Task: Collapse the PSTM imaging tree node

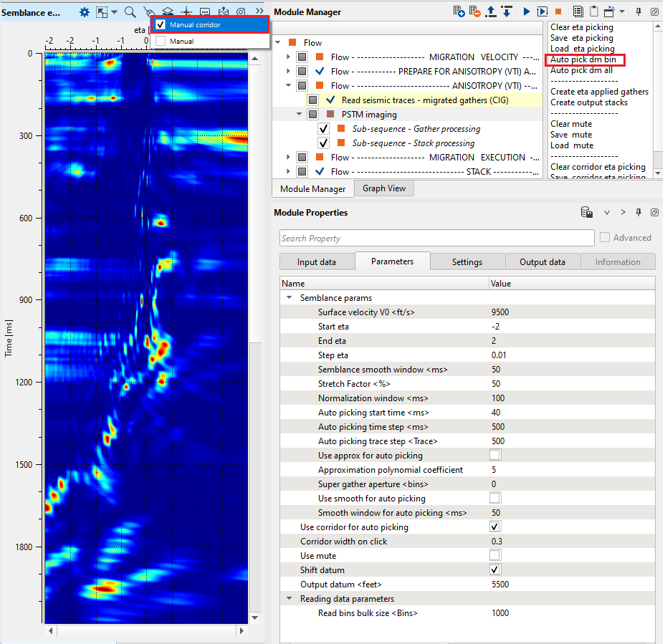Action: tap(300, 114)
